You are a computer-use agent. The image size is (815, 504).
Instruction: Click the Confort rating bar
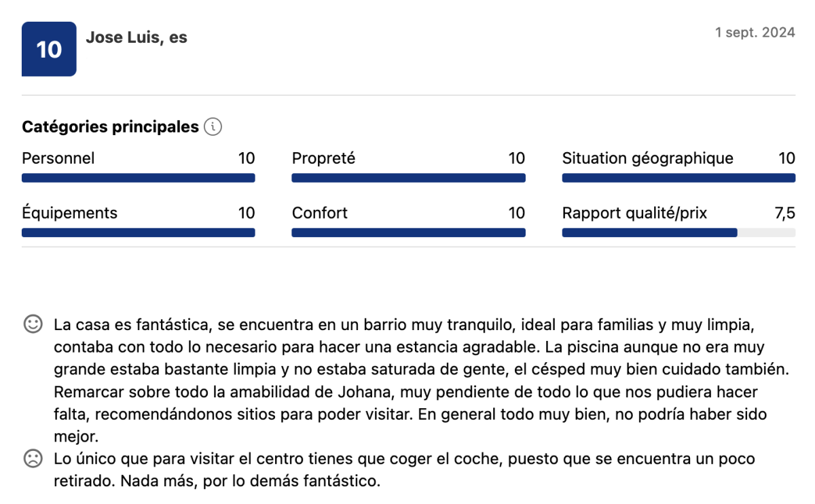tap(408, 232)
